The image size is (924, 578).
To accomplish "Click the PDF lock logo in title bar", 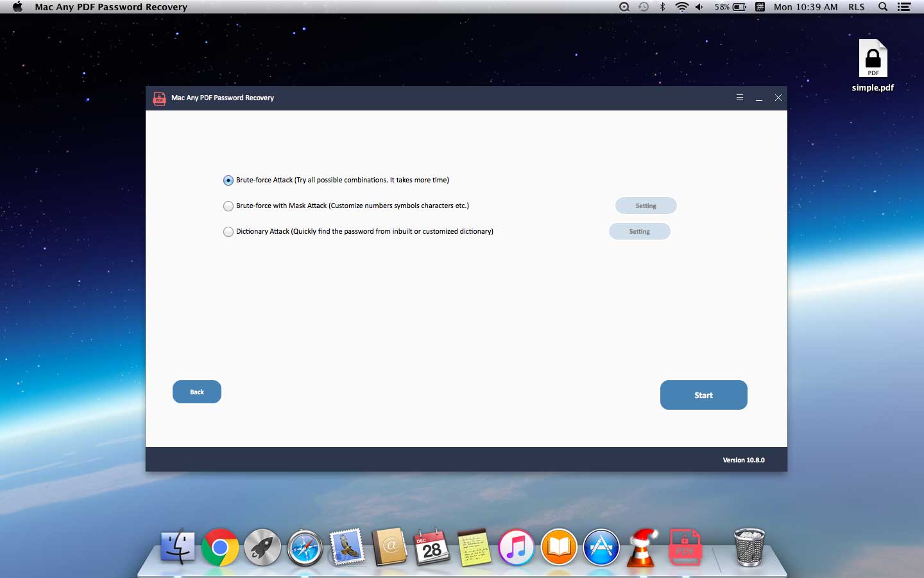I will point(159,98).
